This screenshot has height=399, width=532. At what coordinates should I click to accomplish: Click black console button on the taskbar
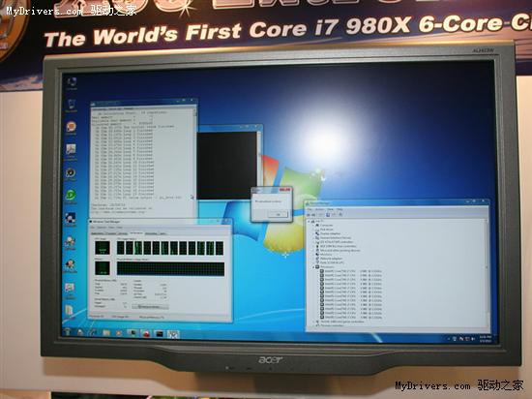(160, 334)
